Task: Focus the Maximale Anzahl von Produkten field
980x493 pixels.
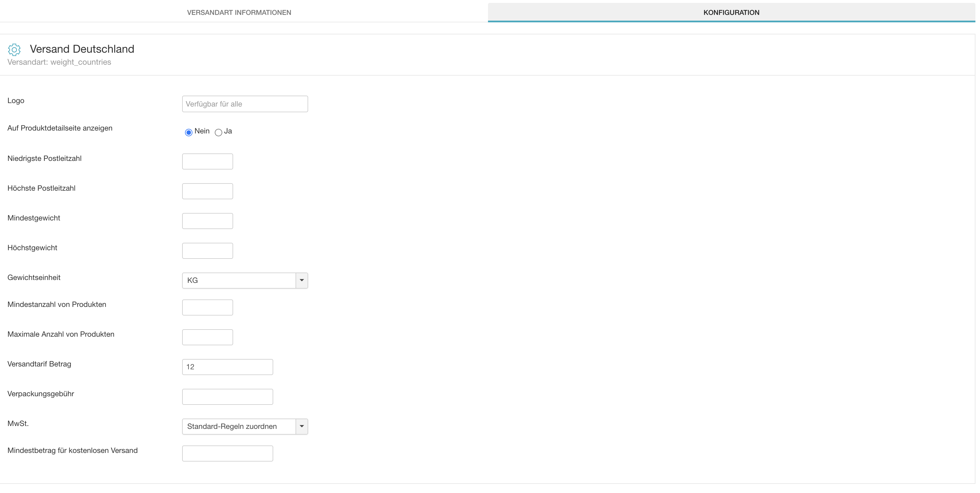Action: point(207,337)
